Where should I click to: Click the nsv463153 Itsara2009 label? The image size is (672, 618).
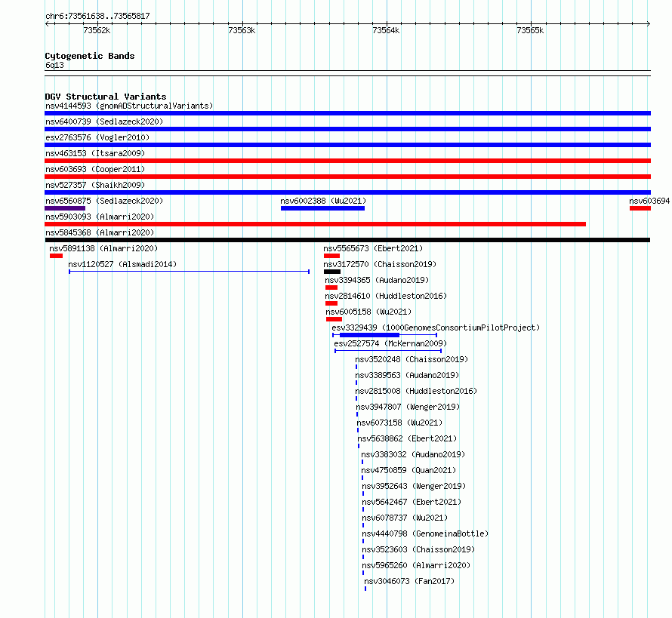click(x=95, y=153)
